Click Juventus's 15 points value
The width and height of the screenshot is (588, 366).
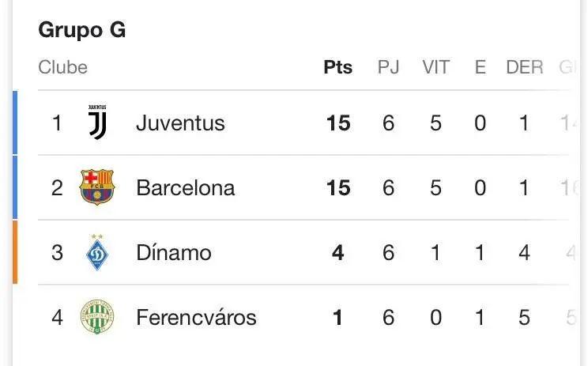coord(338,123)
